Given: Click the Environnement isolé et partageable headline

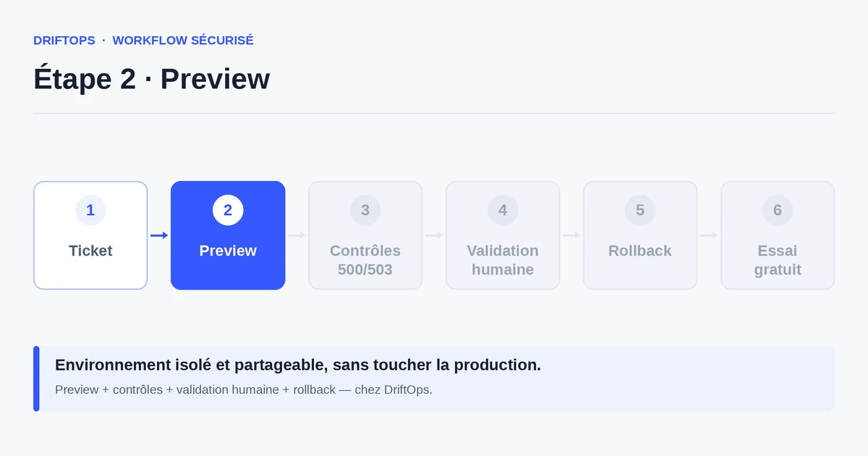Looking at the screenshot, I should 298,365.
